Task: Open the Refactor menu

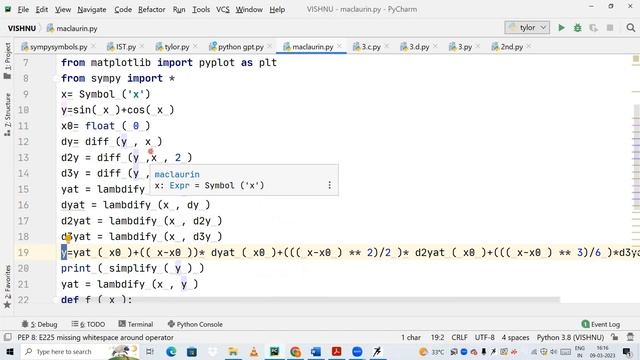Action: pos(151,9)
